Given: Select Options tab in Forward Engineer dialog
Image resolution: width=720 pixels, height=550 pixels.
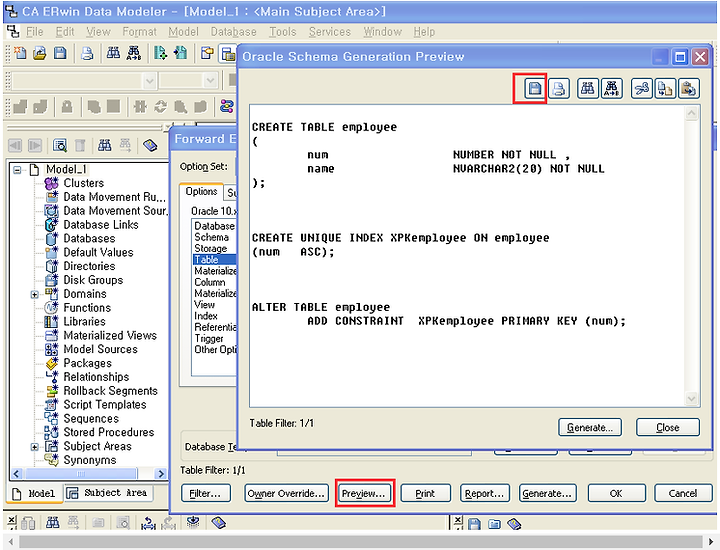Looking at the screenshot, I should coord(201,191).
